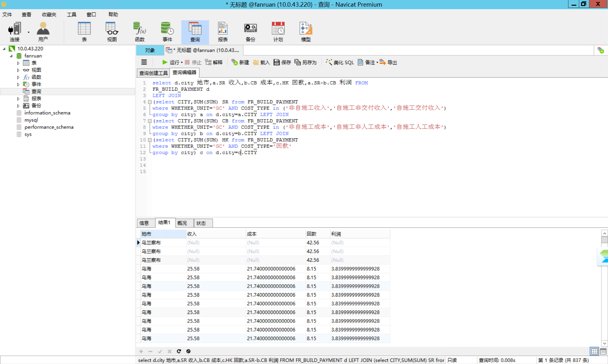Screen dimensions: 608x364
Task: Open the 运行 dropdown arrow
Action: tap(182, 63)
